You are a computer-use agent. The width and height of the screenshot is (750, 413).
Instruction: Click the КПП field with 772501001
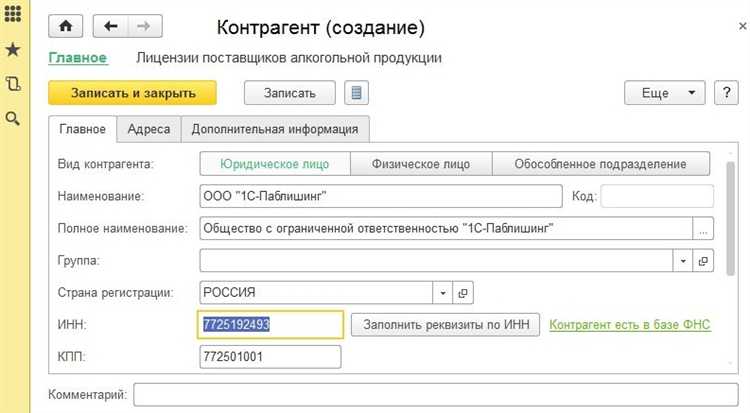(x=270, y=357)
